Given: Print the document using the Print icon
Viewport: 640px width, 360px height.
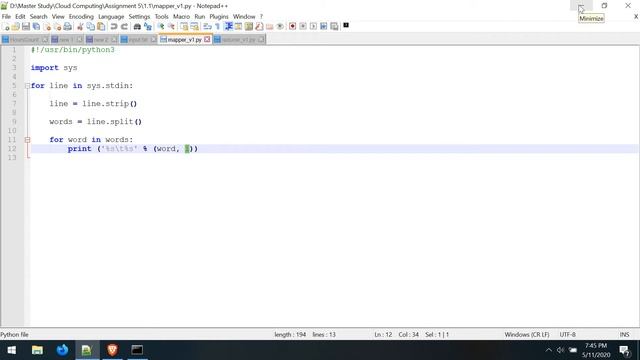Looking at the screenshot, I should 68,27.
